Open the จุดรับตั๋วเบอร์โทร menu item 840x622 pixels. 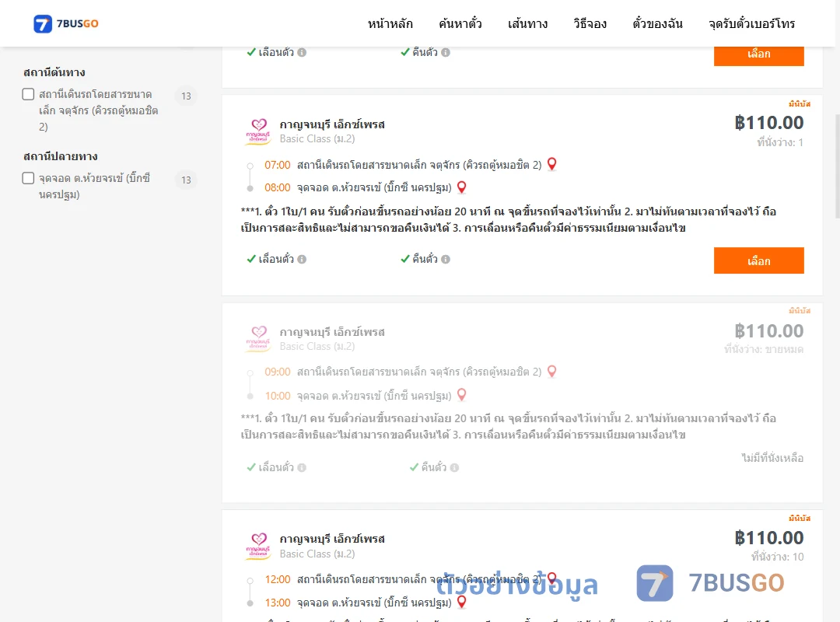coord(751,23)
